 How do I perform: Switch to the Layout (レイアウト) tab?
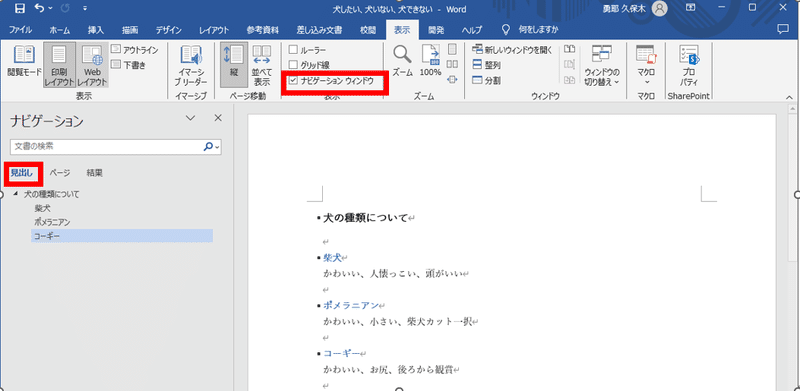(214, 30)
